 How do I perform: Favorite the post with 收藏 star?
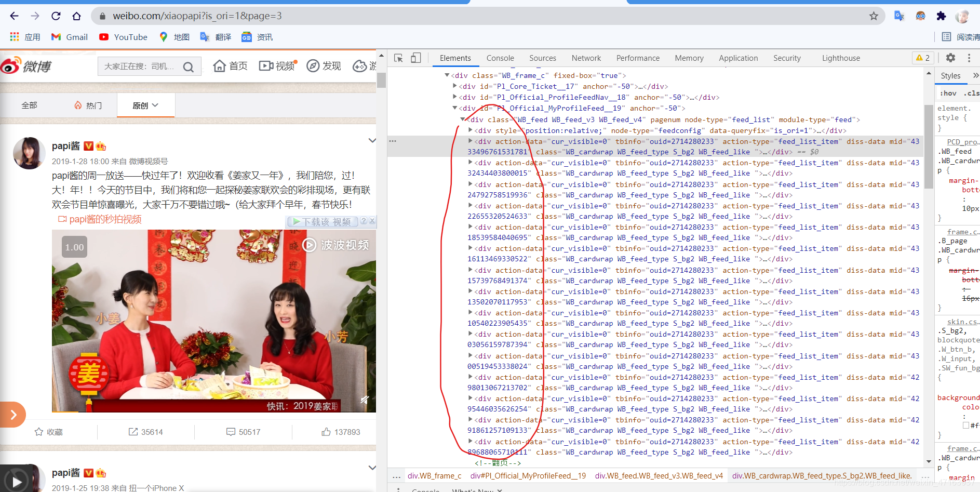[48, 432]
